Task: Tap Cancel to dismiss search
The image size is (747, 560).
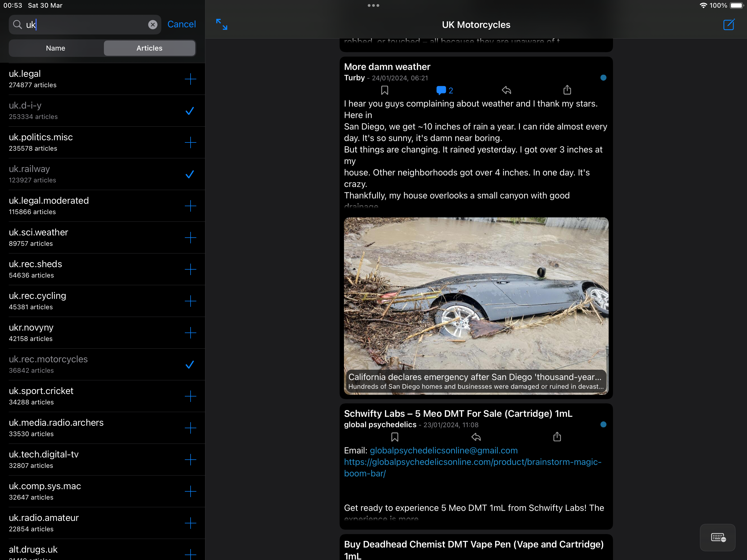Action: (181, 24)
